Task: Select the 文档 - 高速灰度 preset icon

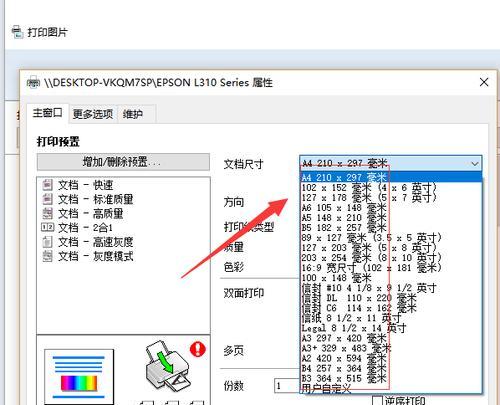Action: 47,242
